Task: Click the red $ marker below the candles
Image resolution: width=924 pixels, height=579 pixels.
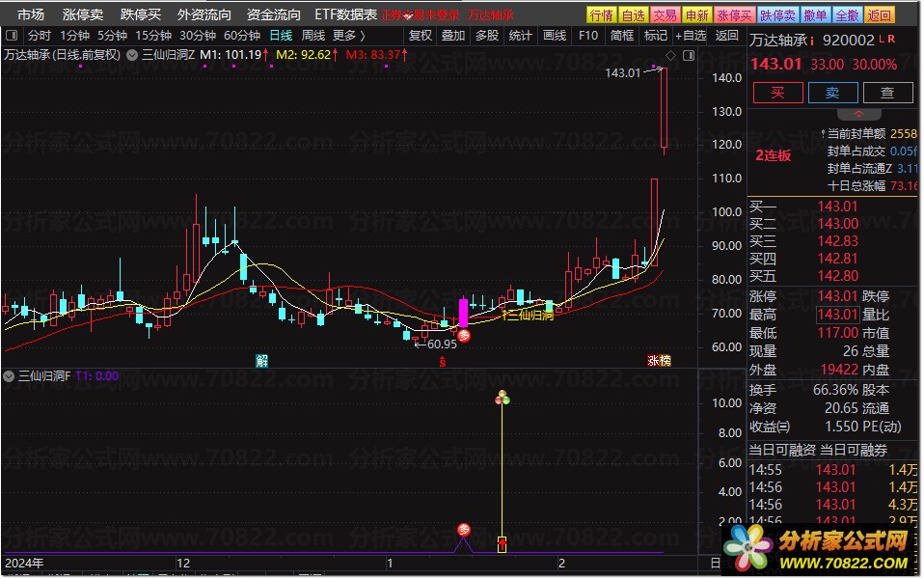Action: coord(442,361)
